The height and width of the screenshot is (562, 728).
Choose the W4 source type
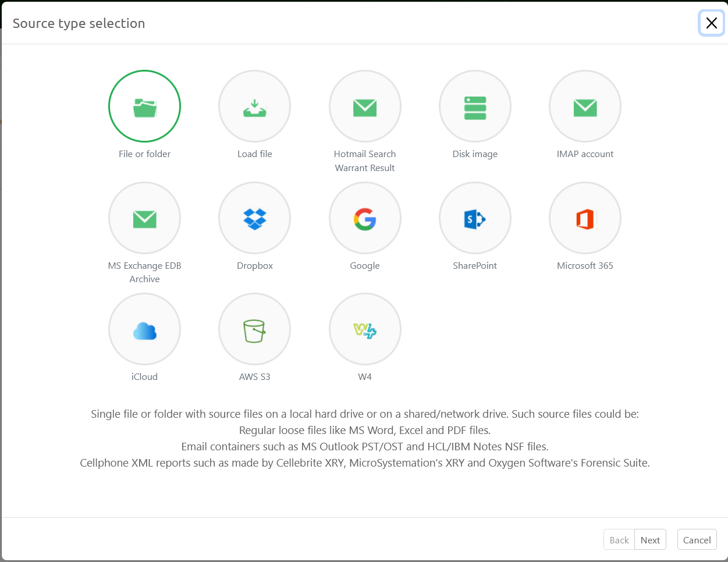(x=365, y=329)
